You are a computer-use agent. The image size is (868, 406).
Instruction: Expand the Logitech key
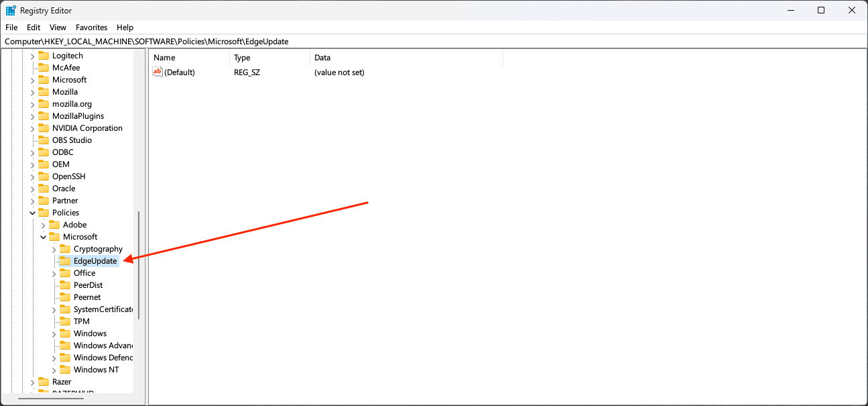tap(32, 56)
